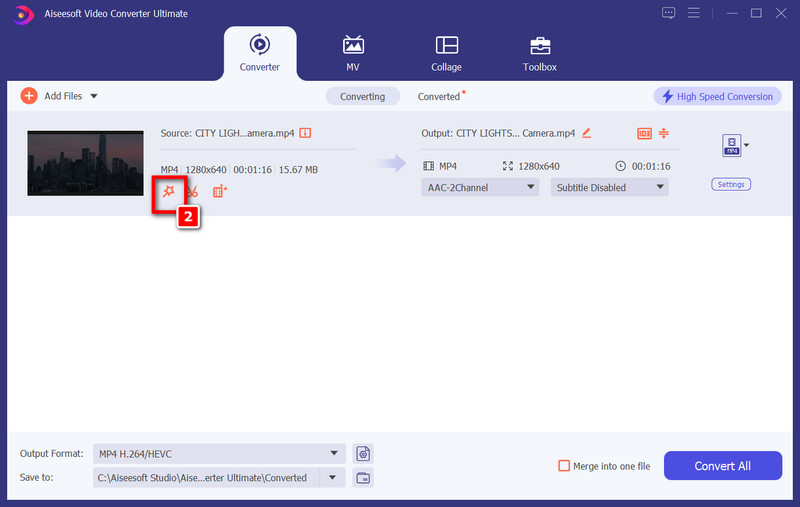Open the Edit magic wand tool
This screenshot has height=507, width=800.
(168, 190)
